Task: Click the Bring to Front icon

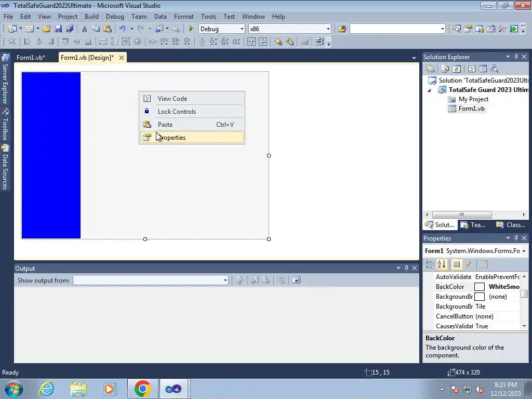Action: click(278, 42)
